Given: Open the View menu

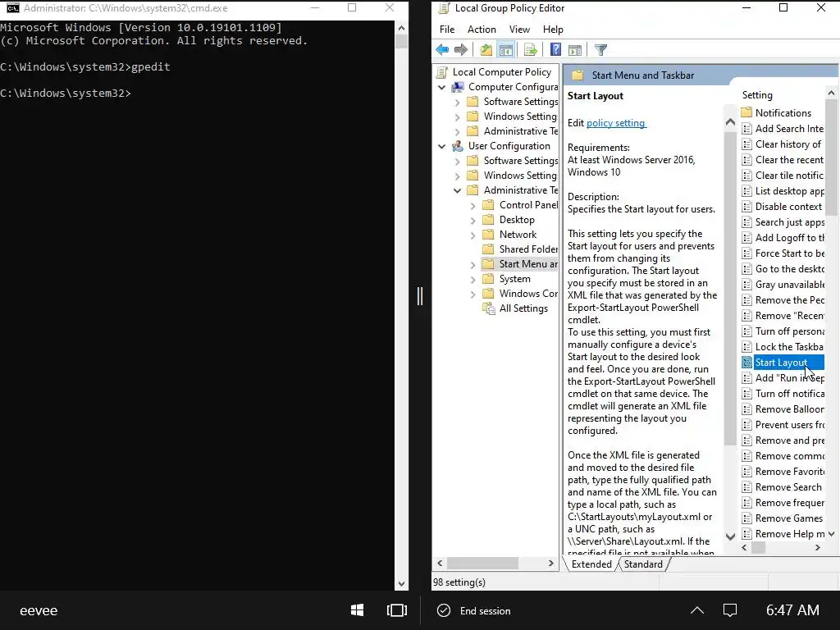Looking at the screenshot, I should (x=519, y=30).
